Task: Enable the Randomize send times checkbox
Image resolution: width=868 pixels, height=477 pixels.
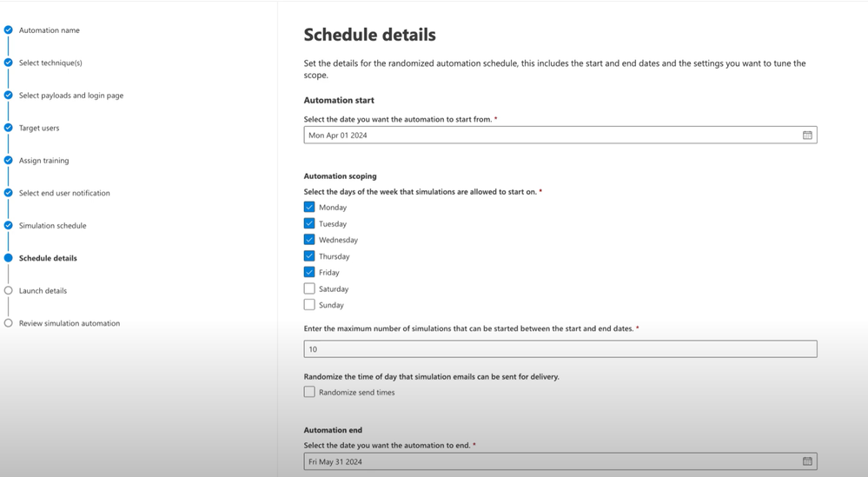Action: coord(309,392)
